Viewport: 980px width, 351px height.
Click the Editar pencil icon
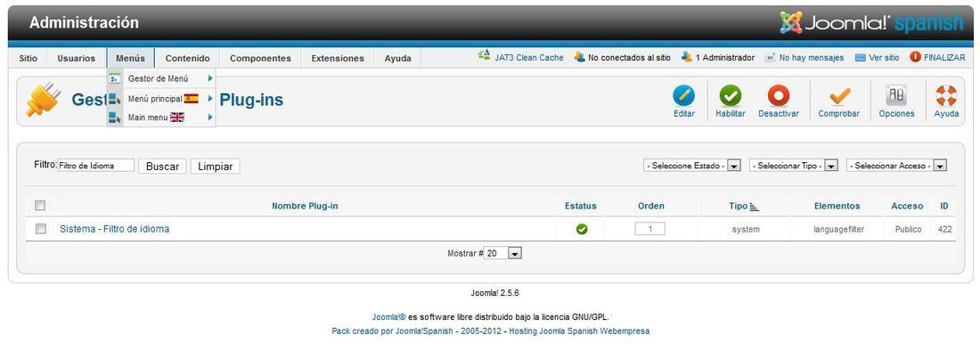[683, 95]
